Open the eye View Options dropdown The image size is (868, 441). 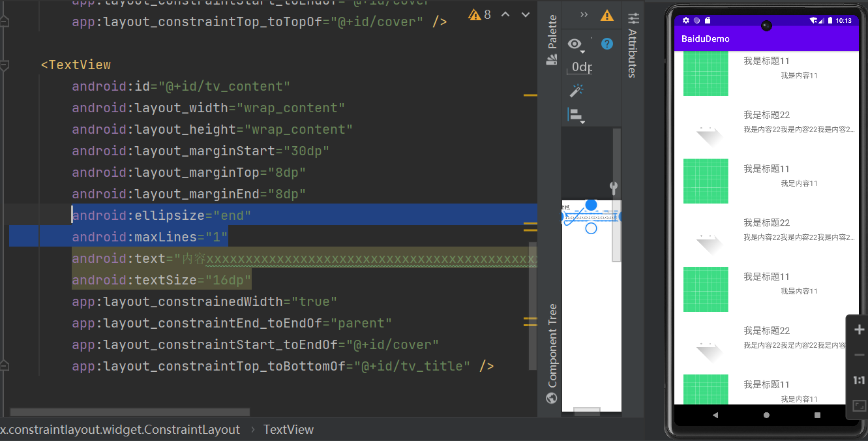[575, 44]
